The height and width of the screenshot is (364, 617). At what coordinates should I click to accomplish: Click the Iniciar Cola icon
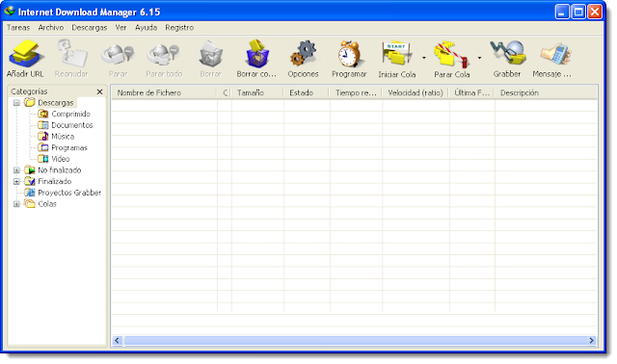click(x=396, y=54)
